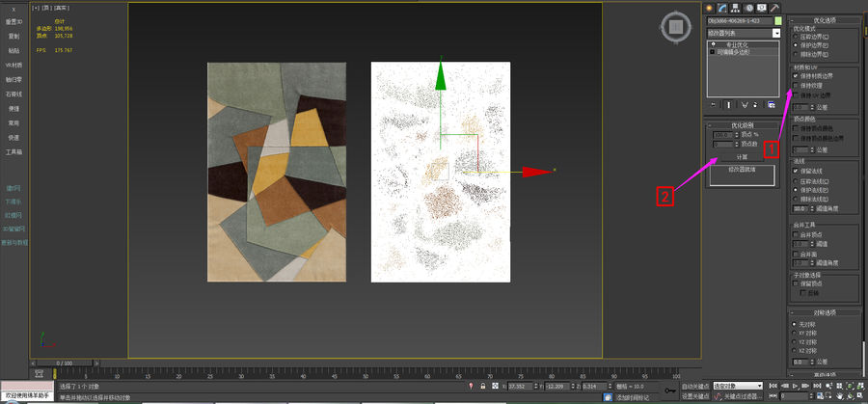Open Configure Modifier Sets icon
Viewport: 868px width, 404px height.
pyautogui.click(x=772, y=104)
